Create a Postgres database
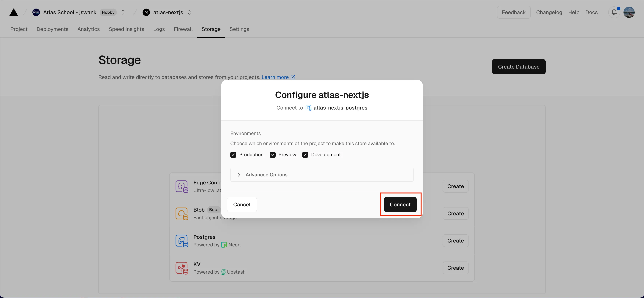 pyautogui.click(x=455, y=241)
